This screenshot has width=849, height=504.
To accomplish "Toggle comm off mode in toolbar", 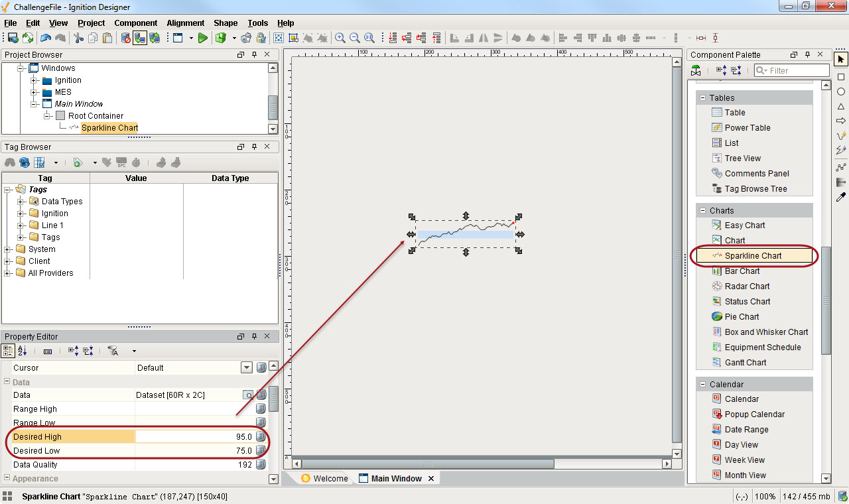I will pos(126,38).
